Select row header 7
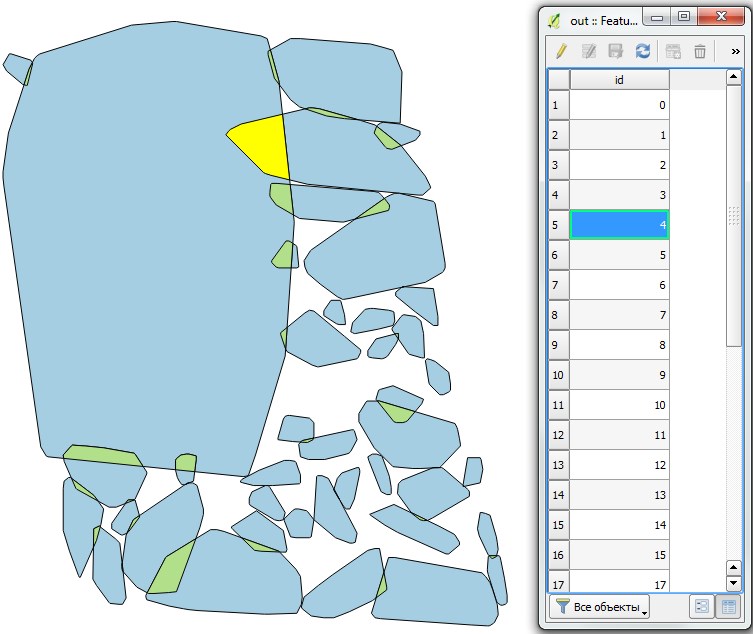 click(x=559, y=285)
